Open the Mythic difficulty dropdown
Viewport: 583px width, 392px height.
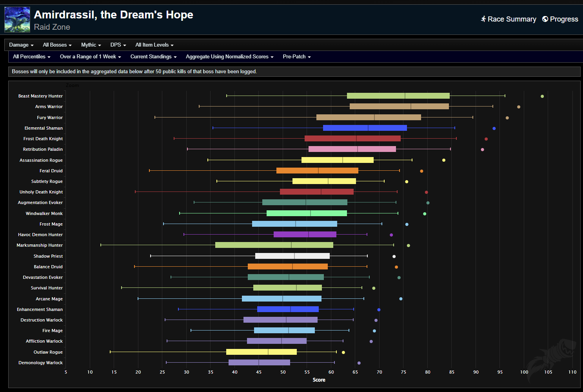[x=91, y=45]
